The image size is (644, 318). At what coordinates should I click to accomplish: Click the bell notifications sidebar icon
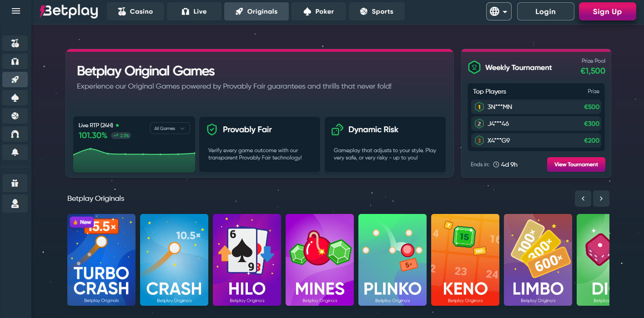15,152
